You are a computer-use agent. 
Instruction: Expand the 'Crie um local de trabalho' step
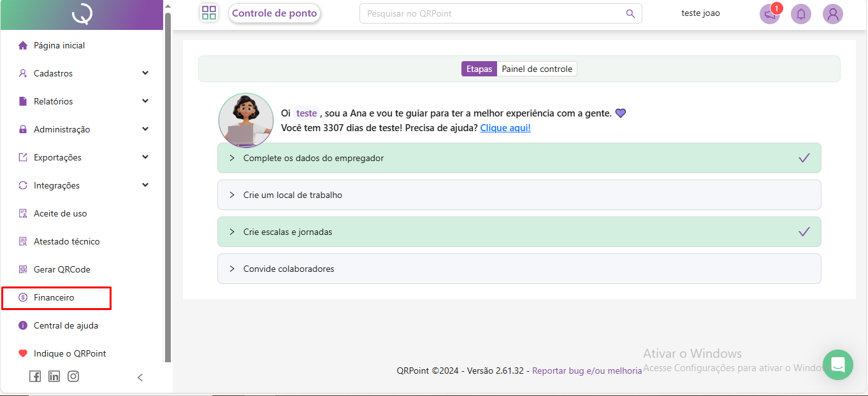pyautogui.click(x=519, y=195)
